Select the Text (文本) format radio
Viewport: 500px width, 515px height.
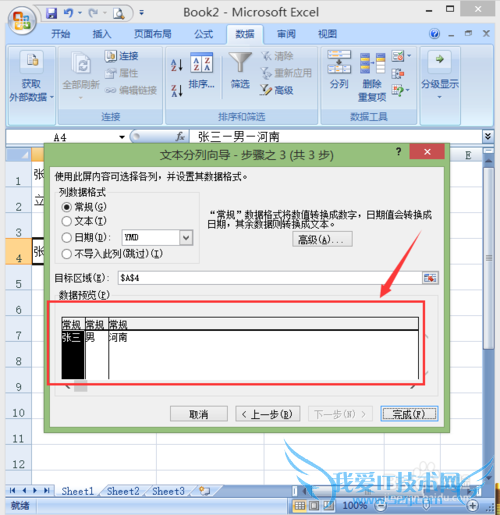tap(67, 221)
